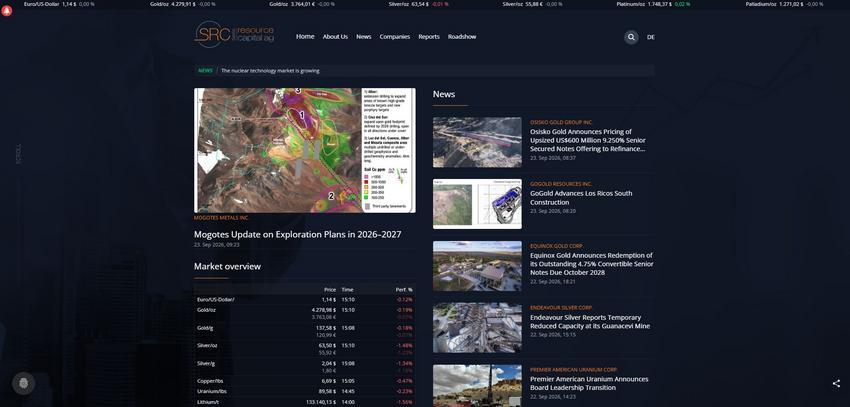Viewport: 850px width, 407px height.
Task: Click the Time column header
Action: coord(347,289)
